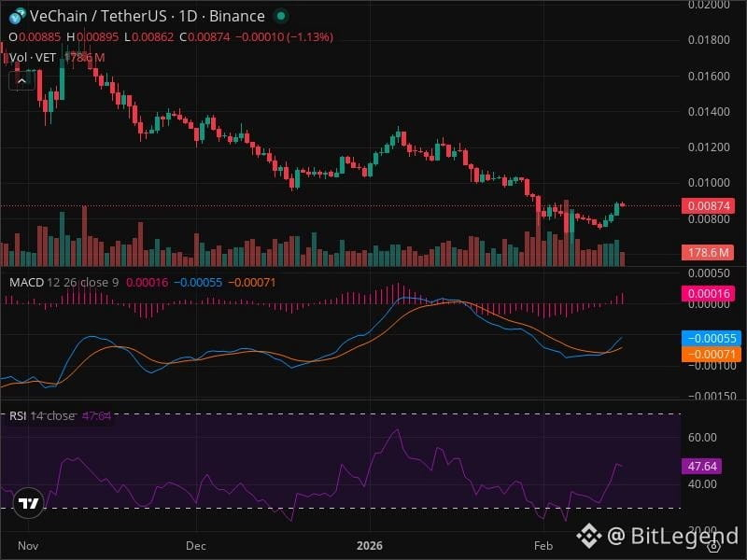This screenshot has height=560, width=747.
Task: Open the TradingView logo badge
Action: (29, 503)
